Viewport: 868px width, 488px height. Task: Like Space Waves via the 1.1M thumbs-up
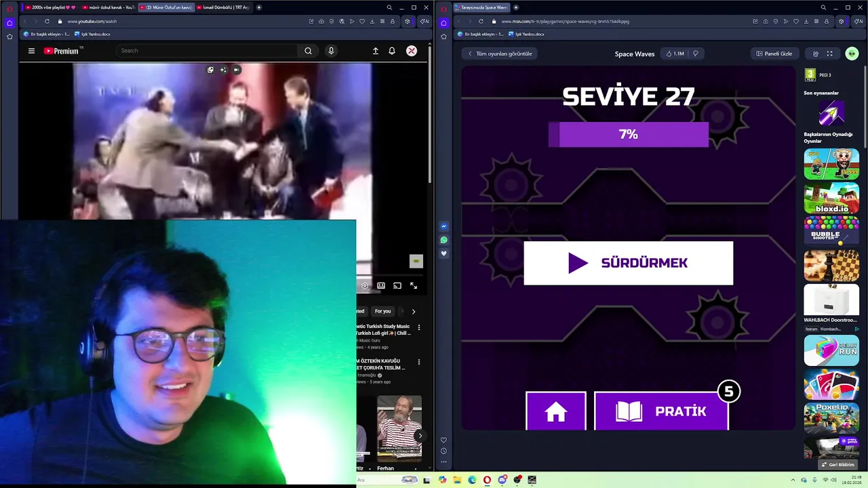[x=675, y=54]
